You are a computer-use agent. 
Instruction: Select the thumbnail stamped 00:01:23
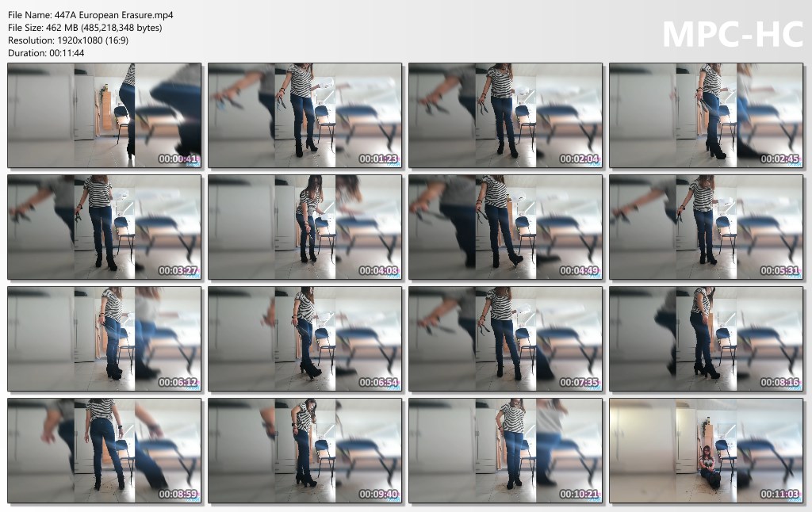coord(305,116)
